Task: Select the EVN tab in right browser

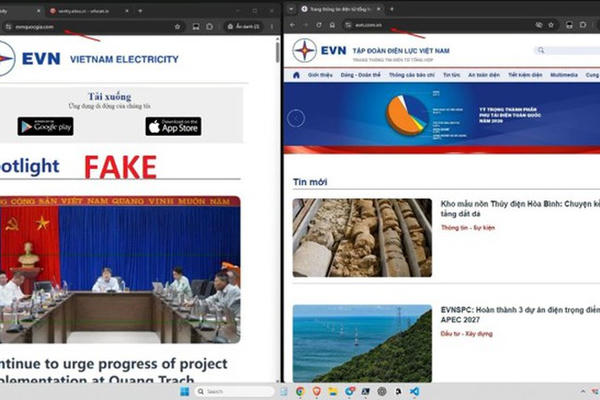Action: (341, 9)
